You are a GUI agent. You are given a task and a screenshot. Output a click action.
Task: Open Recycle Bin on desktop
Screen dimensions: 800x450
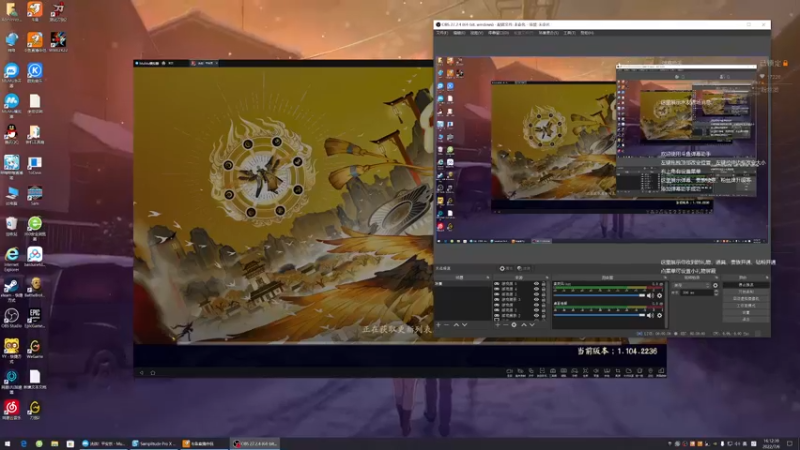11,226
